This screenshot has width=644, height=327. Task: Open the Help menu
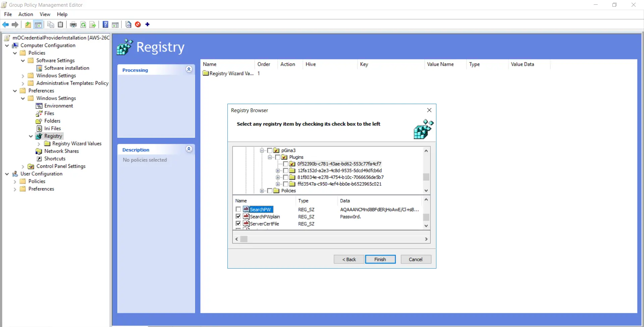[x=62, y=14]
